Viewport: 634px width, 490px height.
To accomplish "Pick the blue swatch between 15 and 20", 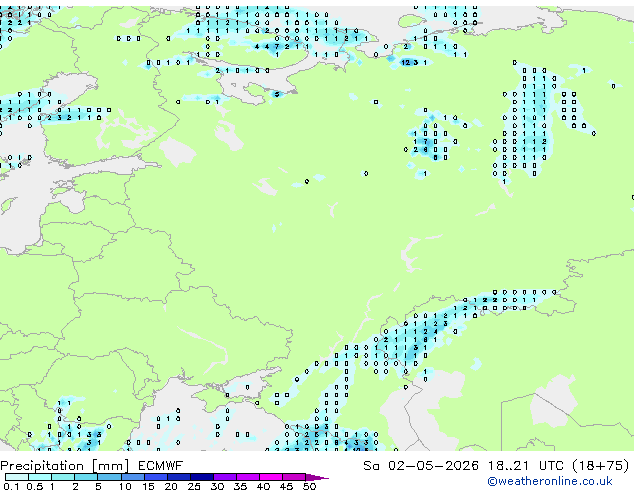I will 156,477.
